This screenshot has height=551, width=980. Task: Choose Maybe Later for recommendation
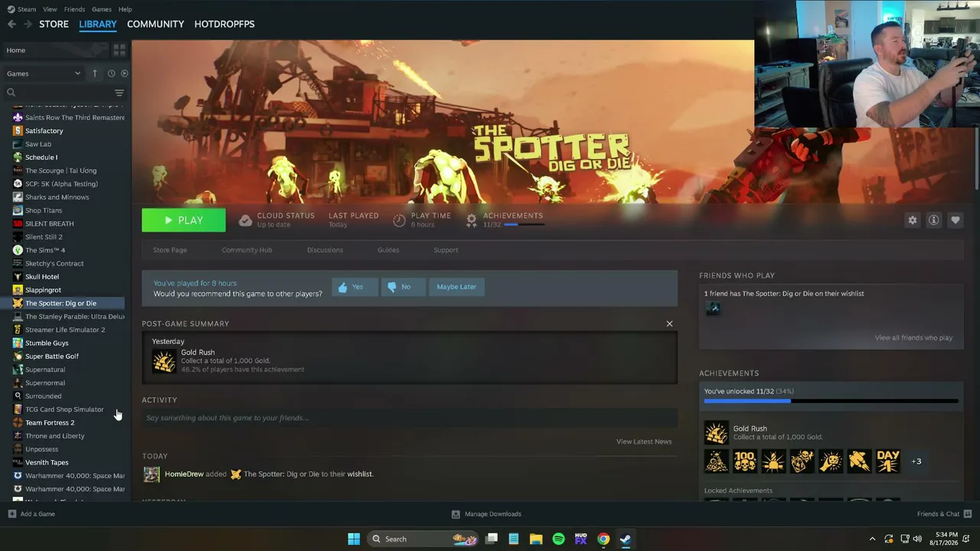pyautogui.click(x=456, y=287)
